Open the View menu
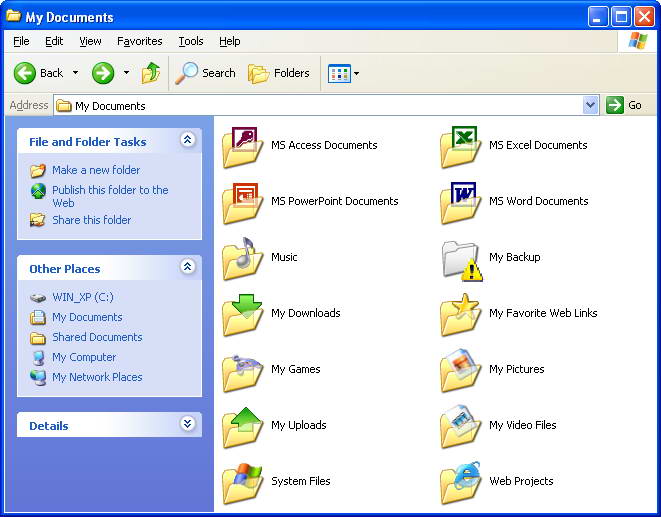Screen dimensions: 661x517 click(90, 41)
